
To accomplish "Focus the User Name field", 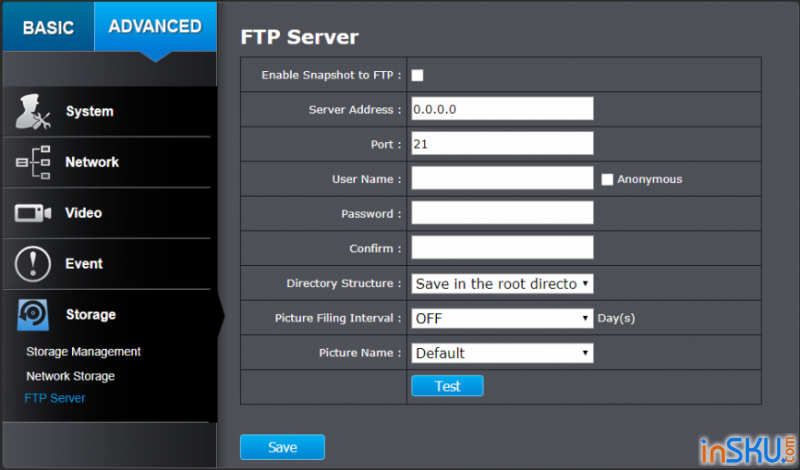I will point(502,178).
